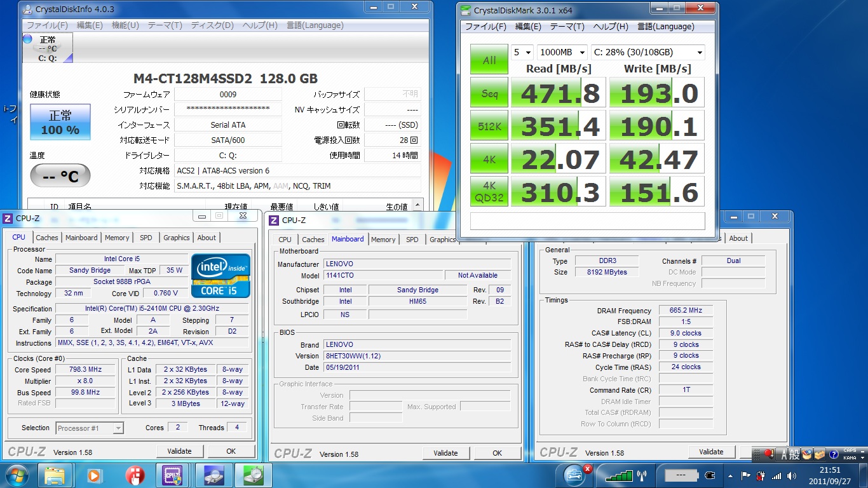Open the network signal tray icon

point(776,476)
